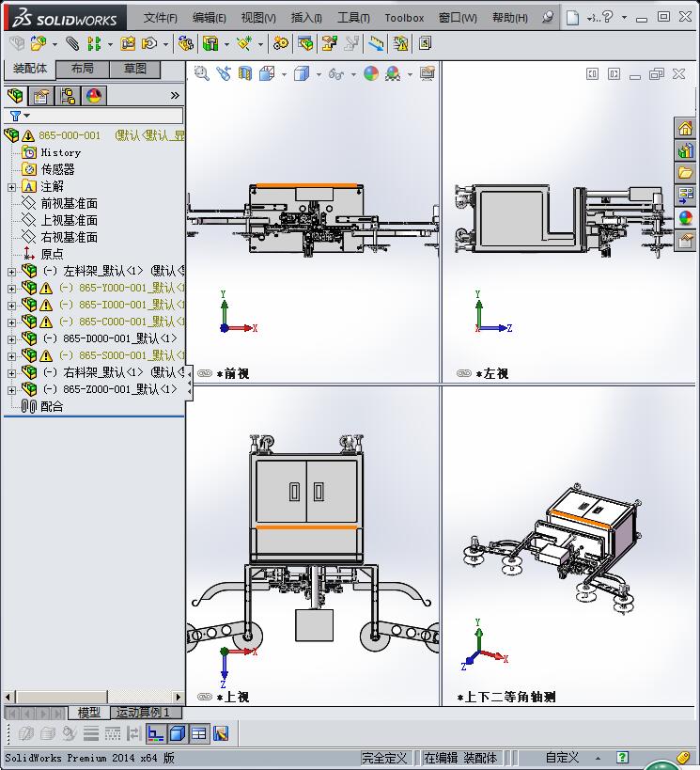Click Edit Appearance color ball icon
Viewport: 700px width, 770px height.
pyautogui.click(x=371, y=73)
